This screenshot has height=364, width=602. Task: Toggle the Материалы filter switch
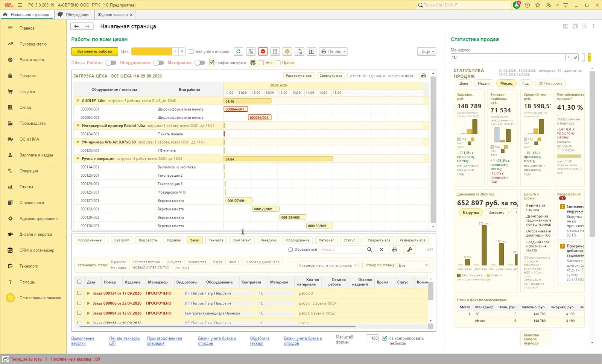(200, 63)
